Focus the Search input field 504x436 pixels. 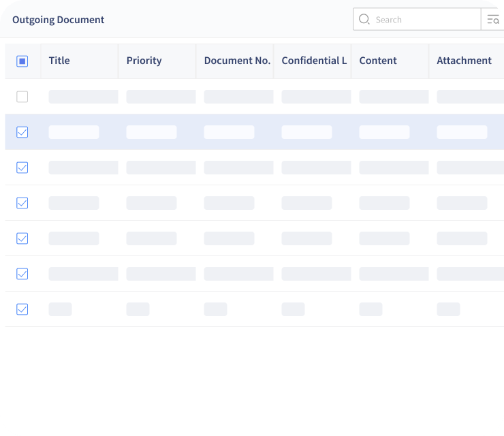point(417,19)
